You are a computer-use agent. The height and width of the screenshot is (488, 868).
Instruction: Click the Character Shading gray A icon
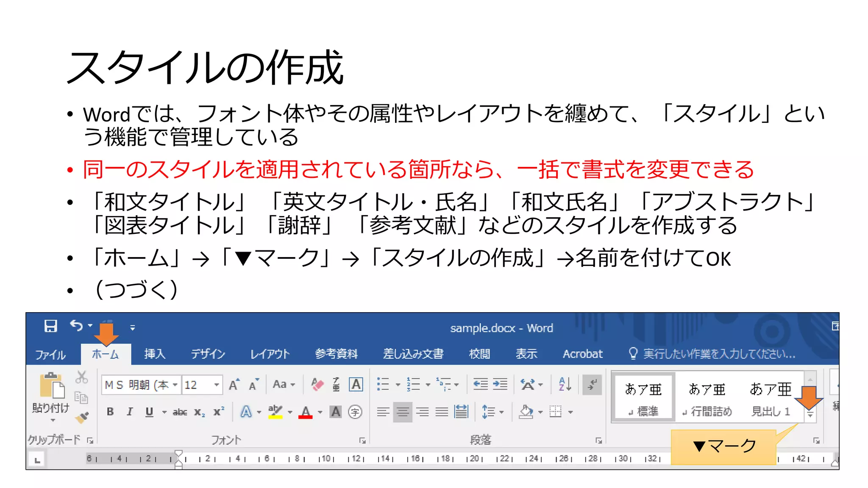click(x=336, y=412)
